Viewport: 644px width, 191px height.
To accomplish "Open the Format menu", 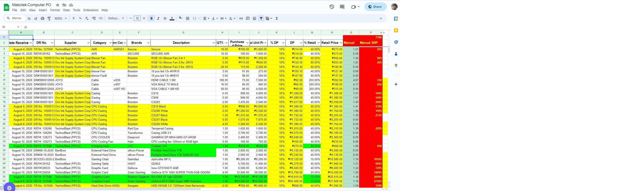I will click(x=55, y=10).
